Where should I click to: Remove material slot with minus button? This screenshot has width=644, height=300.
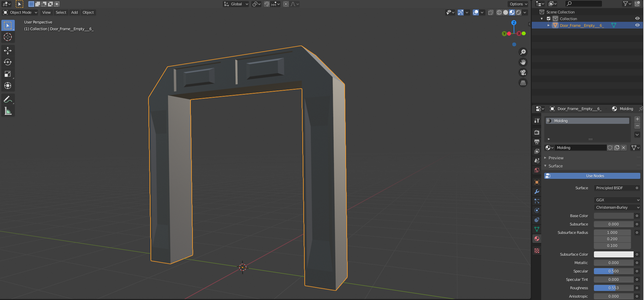click(x=637, y=126)
